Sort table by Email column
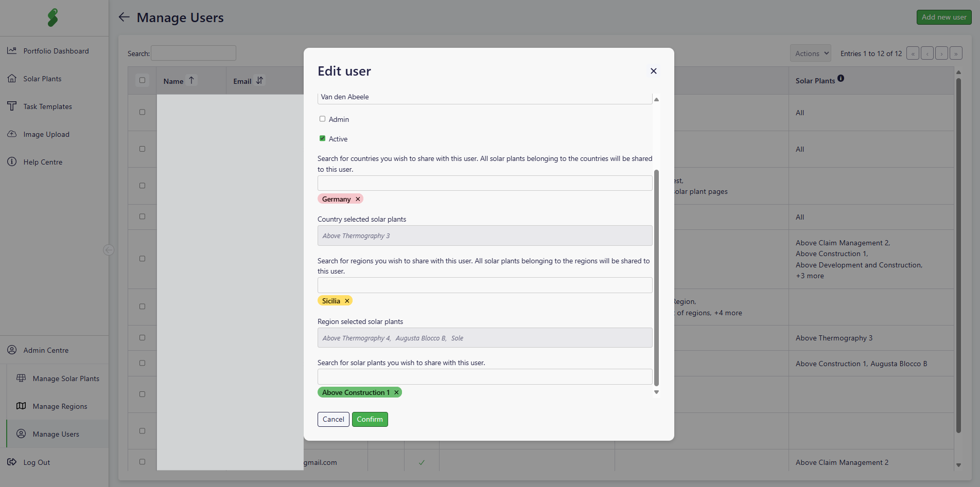Screen dimensions: 980x487 pyautogui.click(x=259, y=81)
